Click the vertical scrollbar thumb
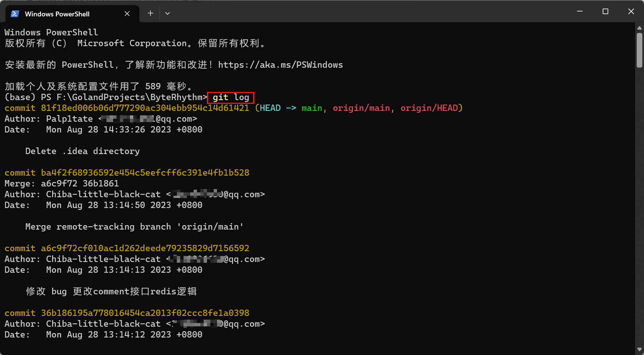644x355 pixels. tap(640, 50)
